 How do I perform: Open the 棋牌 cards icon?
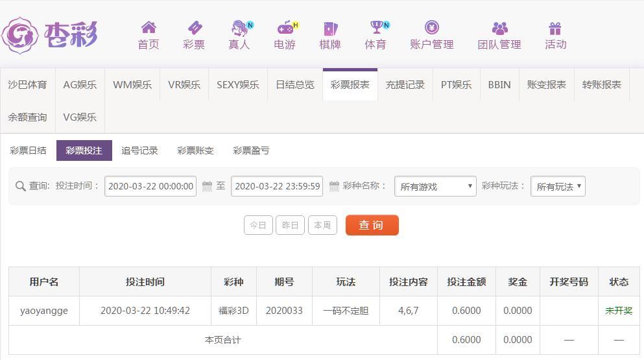[330, 28]
